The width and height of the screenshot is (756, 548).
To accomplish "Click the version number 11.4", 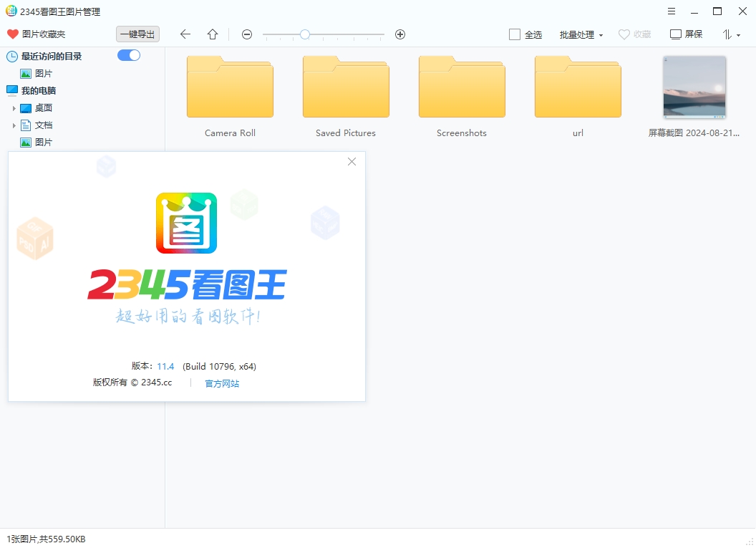I will pos(165,367).
